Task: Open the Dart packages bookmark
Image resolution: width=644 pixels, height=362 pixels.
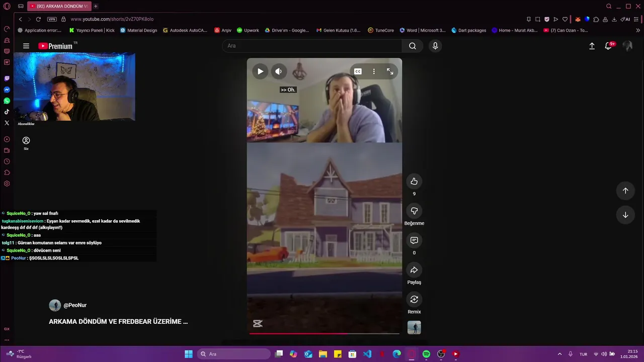Action: point(468,30)
